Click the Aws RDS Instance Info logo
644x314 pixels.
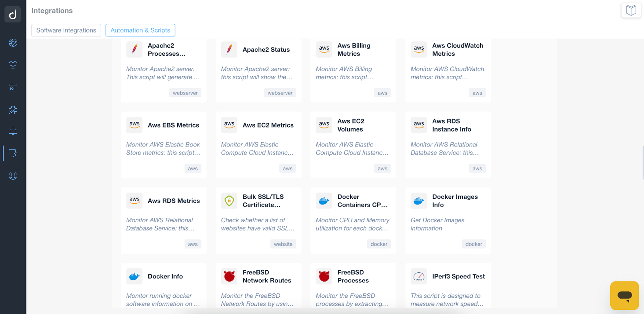coord(419,125)
